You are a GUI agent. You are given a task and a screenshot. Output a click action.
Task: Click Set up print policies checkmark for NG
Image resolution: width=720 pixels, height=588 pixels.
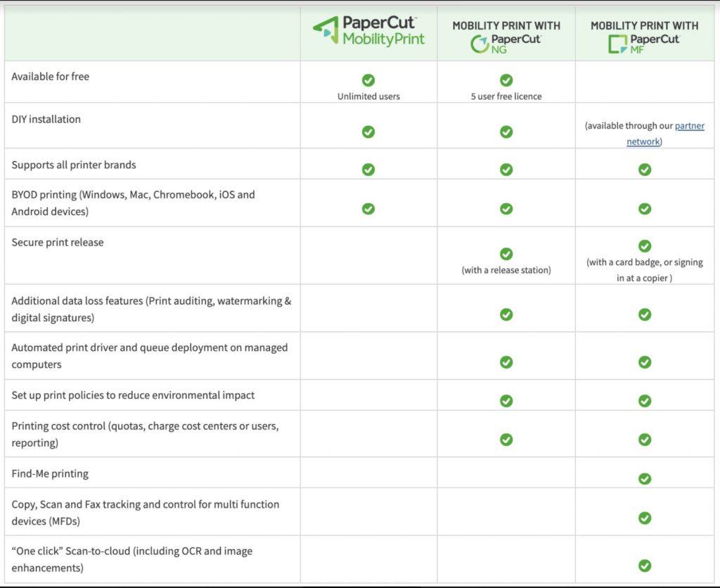506,401
